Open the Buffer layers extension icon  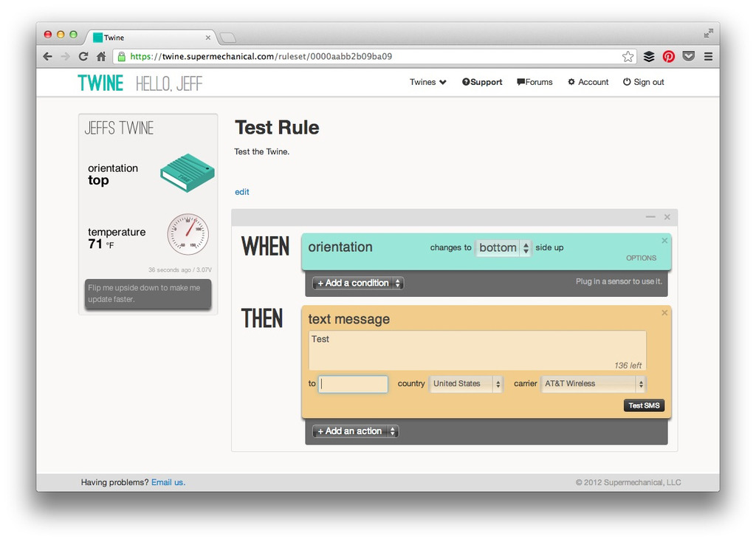649,57
